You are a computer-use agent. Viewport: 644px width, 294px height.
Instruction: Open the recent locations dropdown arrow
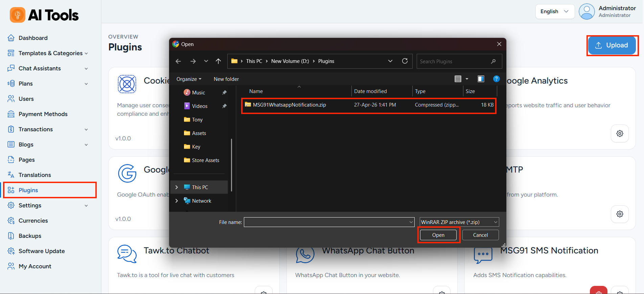coord(206,61)
